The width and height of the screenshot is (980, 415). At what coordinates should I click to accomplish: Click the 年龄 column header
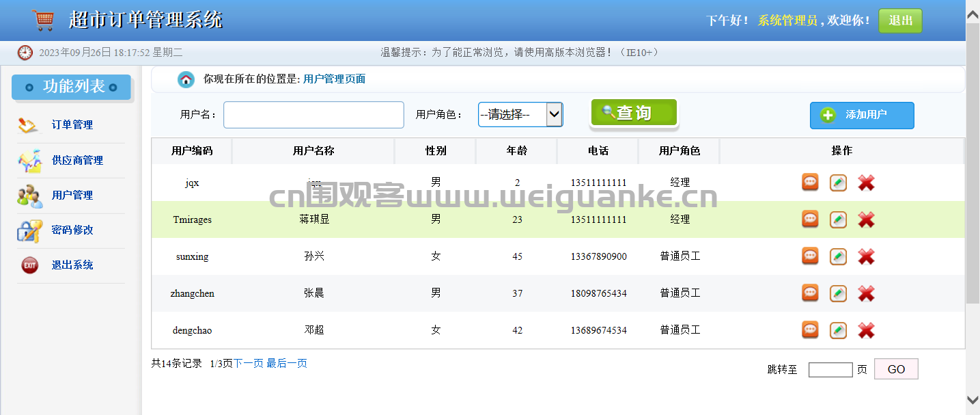click(x=517, y=151)
